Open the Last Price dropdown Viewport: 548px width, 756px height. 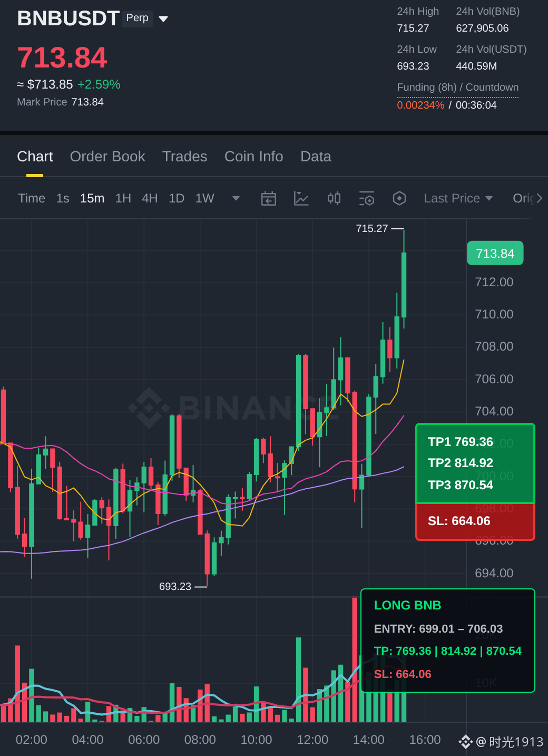458,198
